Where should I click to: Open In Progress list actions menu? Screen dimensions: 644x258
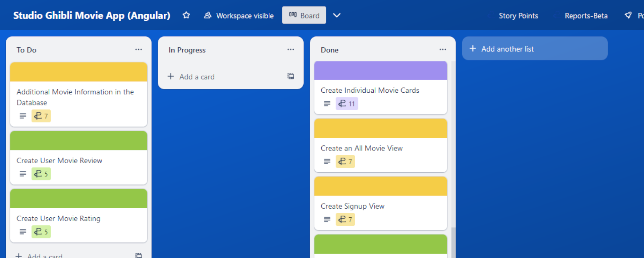point(290,49)
